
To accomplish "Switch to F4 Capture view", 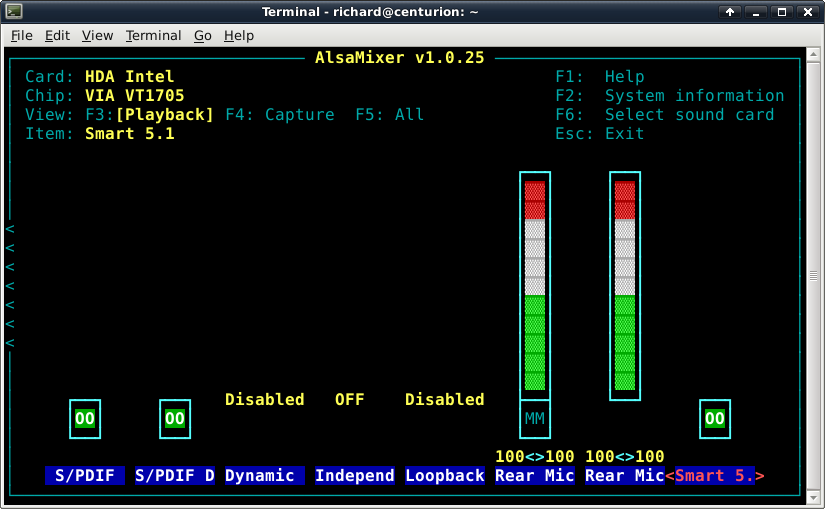I will pos(280,115).
